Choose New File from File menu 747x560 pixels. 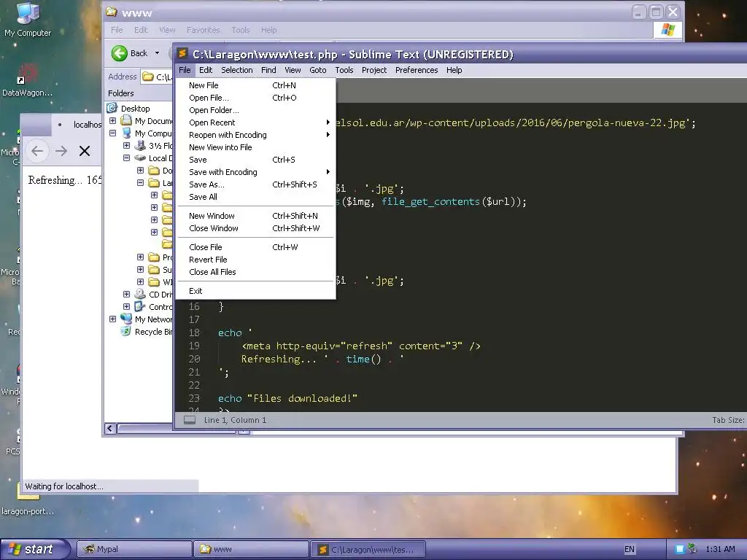(255, 85)
